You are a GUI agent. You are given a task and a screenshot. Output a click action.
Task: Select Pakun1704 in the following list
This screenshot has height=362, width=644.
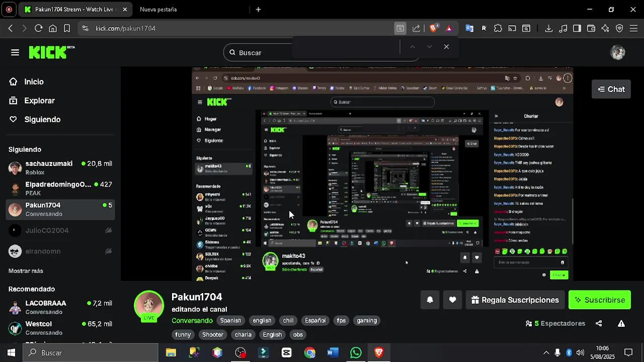click(60, 209)
